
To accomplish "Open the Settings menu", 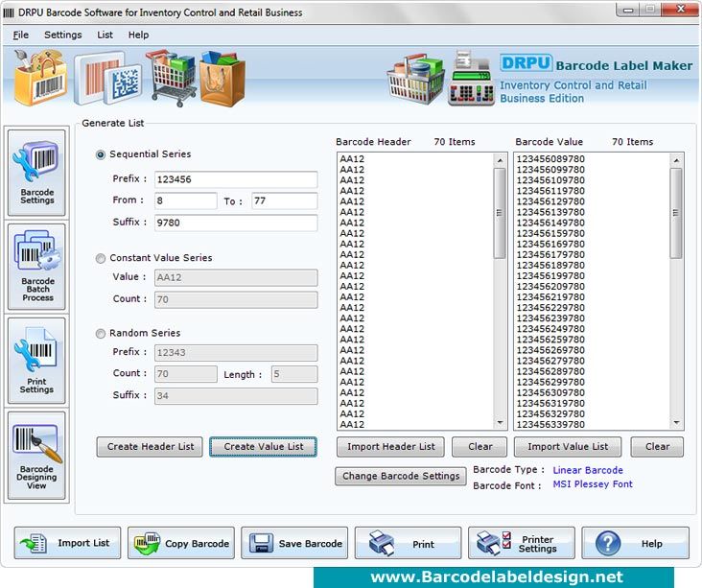I will point(62,35).
